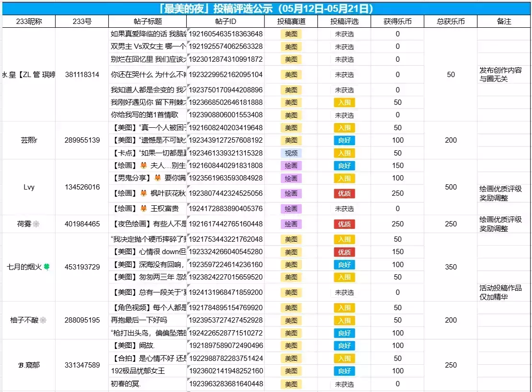Click the fox emoji in the 夫人 post title
The image size is (532, 392).
click(144, 166)
